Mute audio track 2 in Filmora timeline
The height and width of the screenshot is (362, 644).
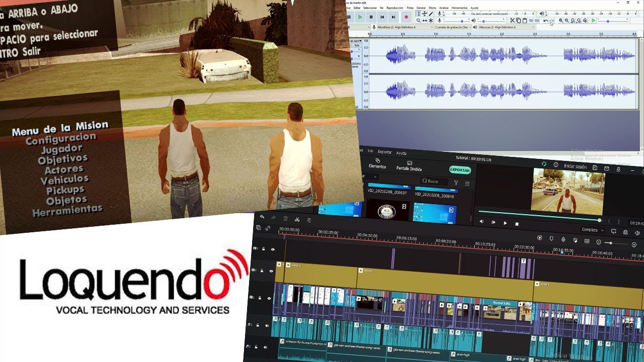point(265,347)
